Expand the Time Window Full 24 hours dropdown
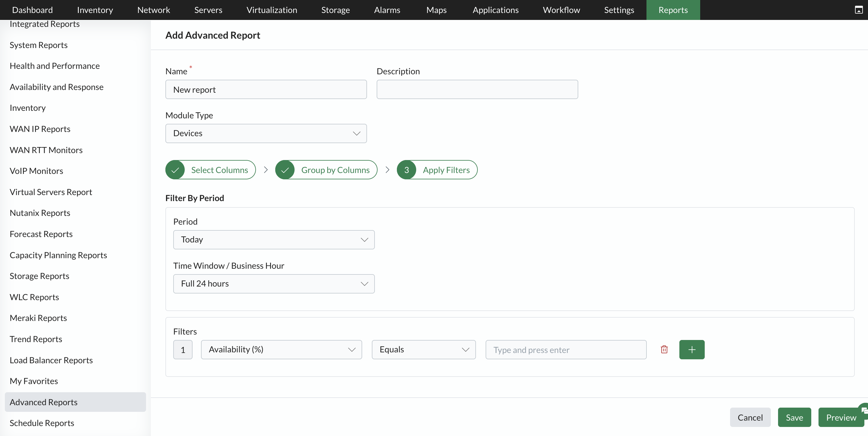 coord(274,284)
